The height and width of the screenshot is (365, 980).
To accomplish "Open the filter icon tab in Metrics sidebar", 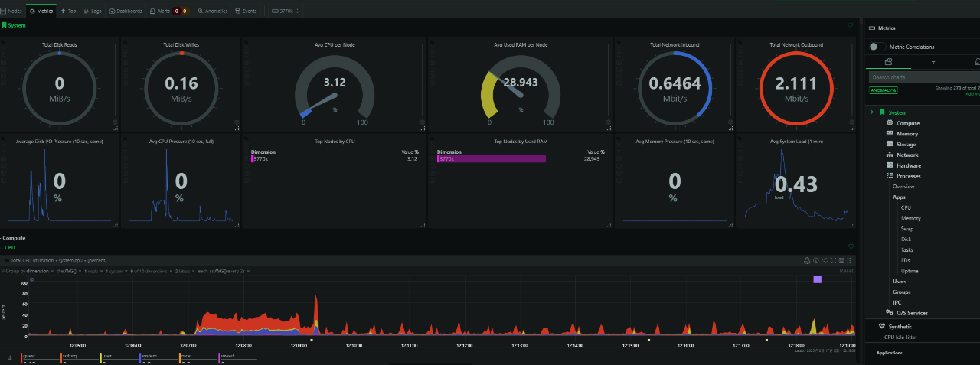I will [x=933, y=61].
